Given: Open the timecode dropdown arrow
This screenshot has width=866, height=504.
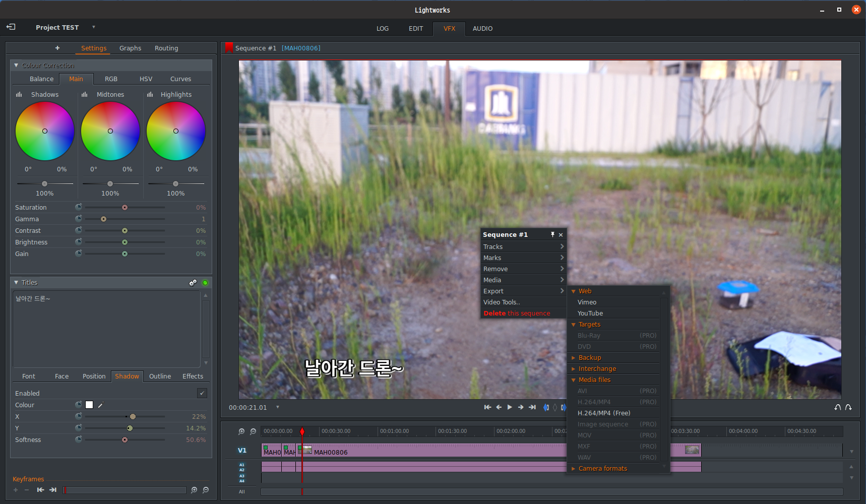Looking at the screenshot, I should tap(277, 407).
